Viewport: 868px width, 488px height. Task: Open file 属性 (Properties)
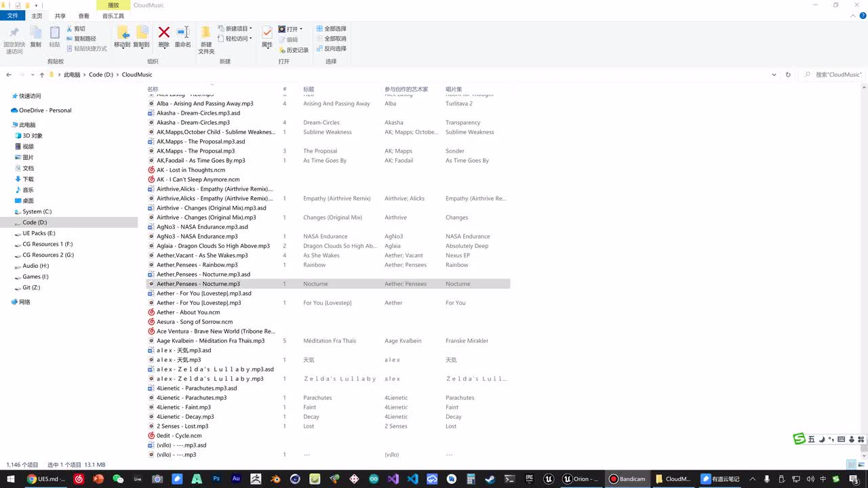[267, 37]
